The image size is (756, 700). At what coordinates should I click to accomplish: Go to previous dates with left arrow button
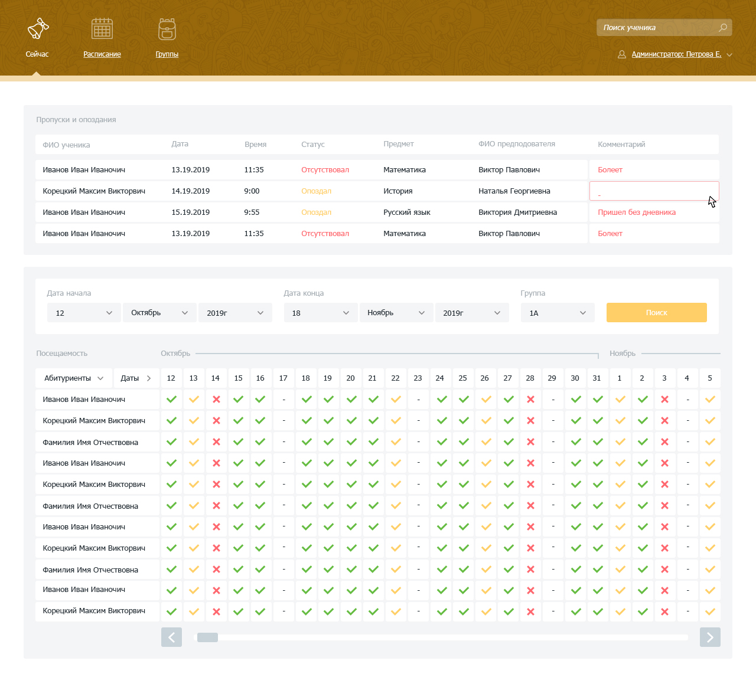click(x=171, y=637)
